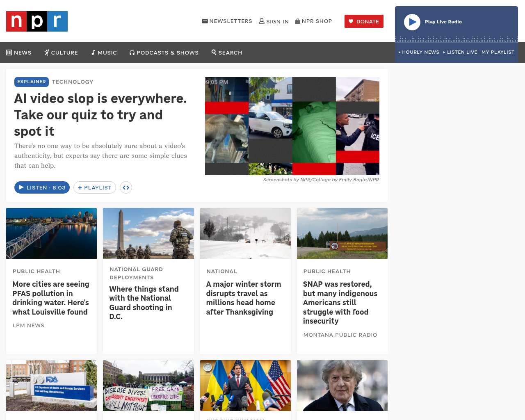This screenshot has width=525, height=420.
Task: Open Sign In from the header
Action: pos(274,21)
